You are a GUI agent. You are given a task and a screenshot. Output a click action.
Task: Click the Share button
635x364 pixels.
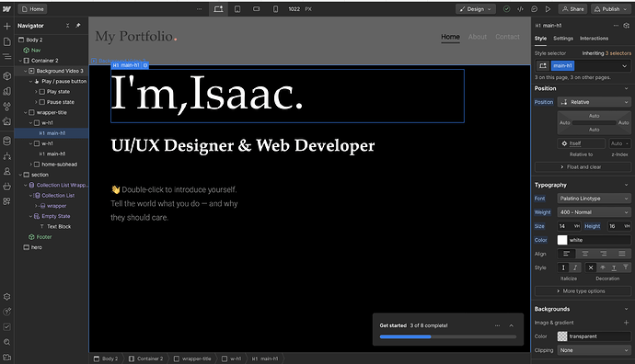pos(573,9)
